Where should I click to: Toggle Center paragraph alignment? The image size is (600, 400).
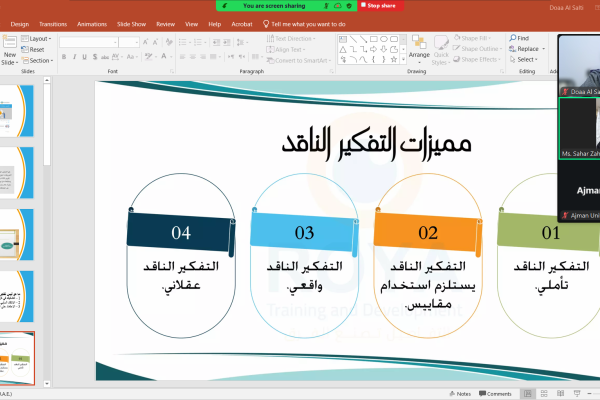tap(193, 57)
